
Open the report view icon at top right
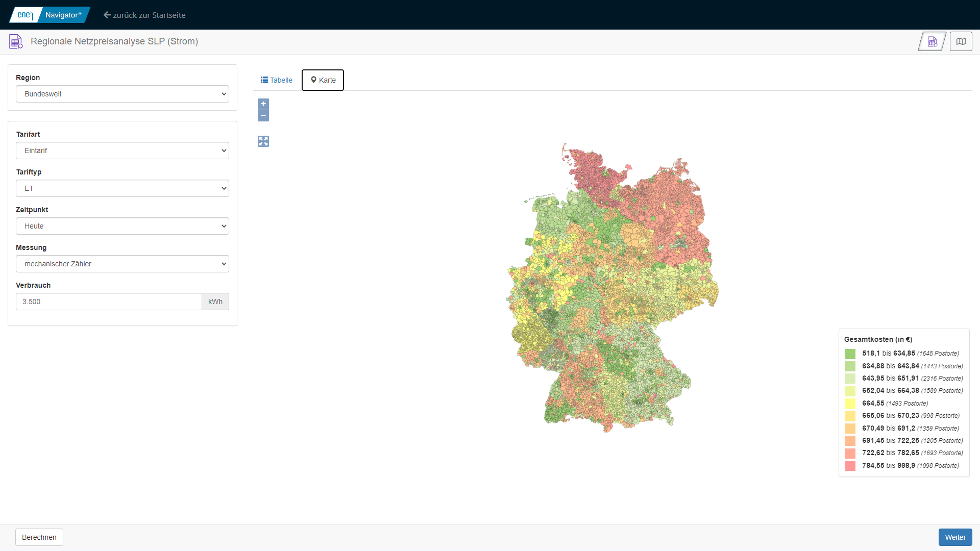[932, 41]
